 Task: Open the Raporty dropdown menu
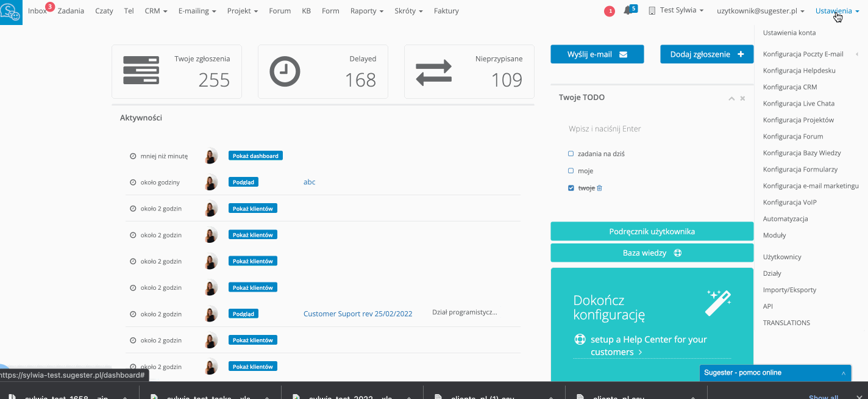point(367,11)
